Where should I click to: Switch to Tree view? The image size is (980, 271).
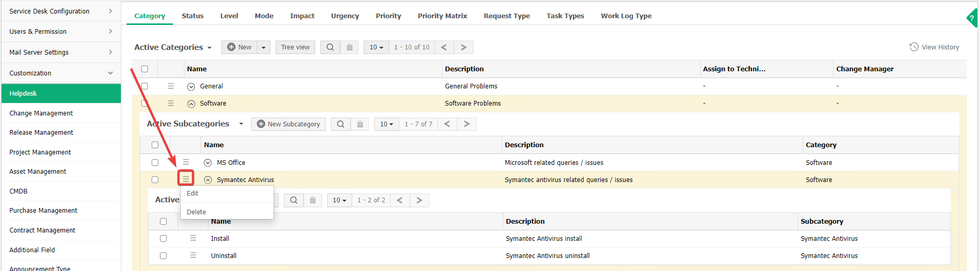(x=295, y=47)
